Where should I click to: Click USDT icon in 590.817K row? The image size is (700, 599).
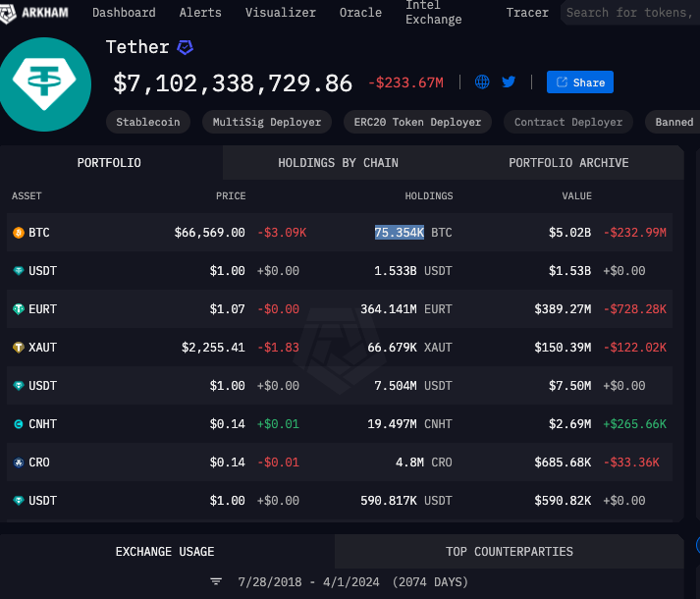(19, 501)
